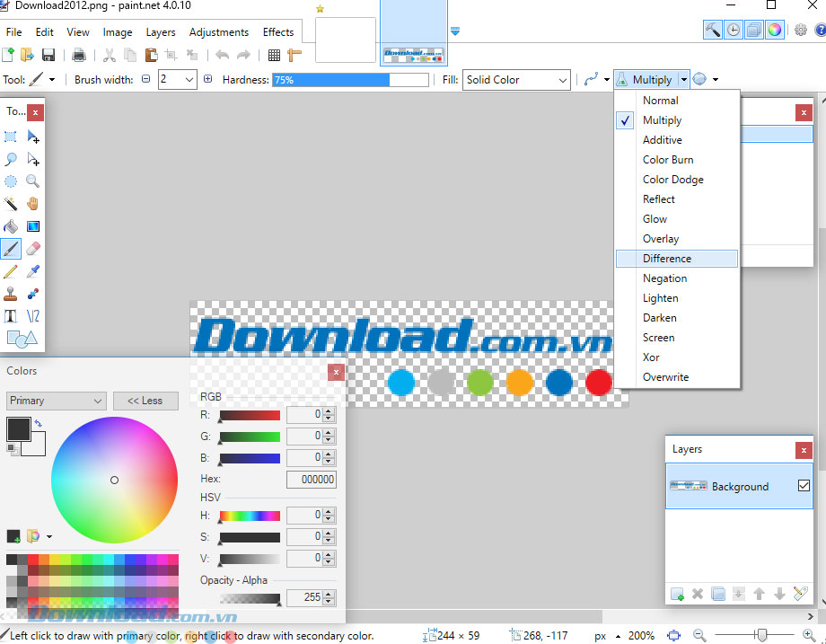Select the Pencil tool
This screenshot has height=644, width=826.
pyautogui.click(x=11, y=271)
